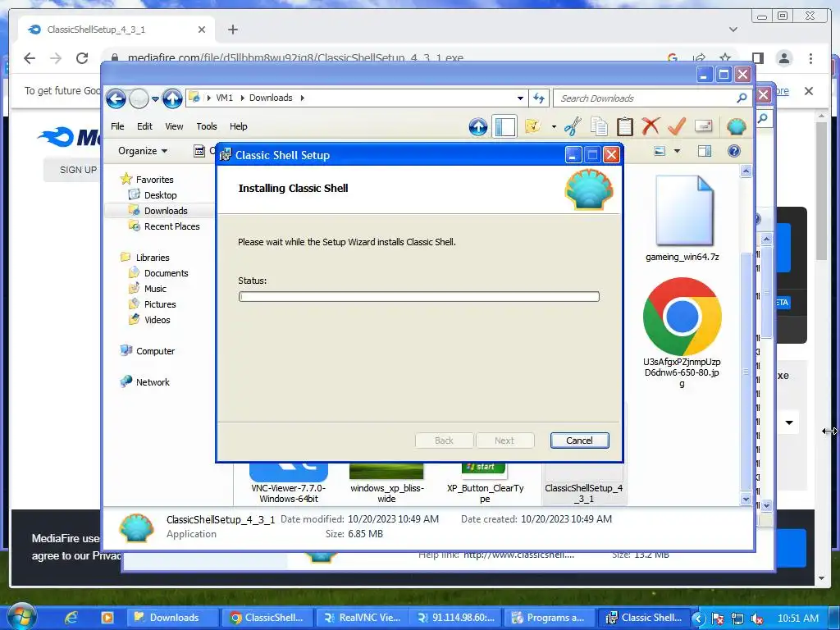Expand the Chrome tab search chevron
This screenshot has height=630, width=840.
(733, 30)
